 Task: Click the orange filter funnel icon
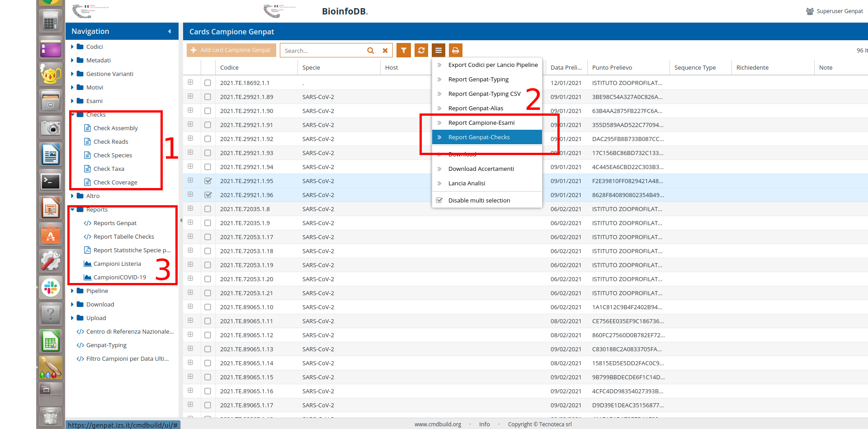403,50
